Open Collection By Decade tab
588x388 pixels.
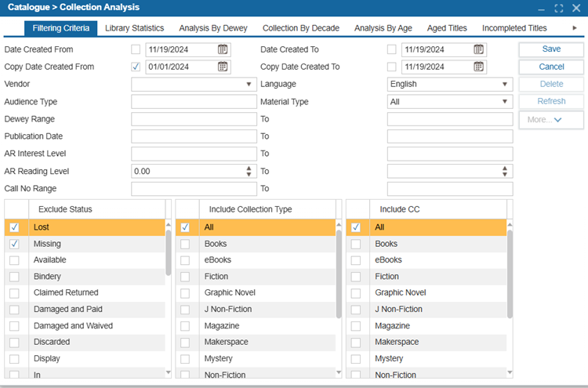pos(301,28)
